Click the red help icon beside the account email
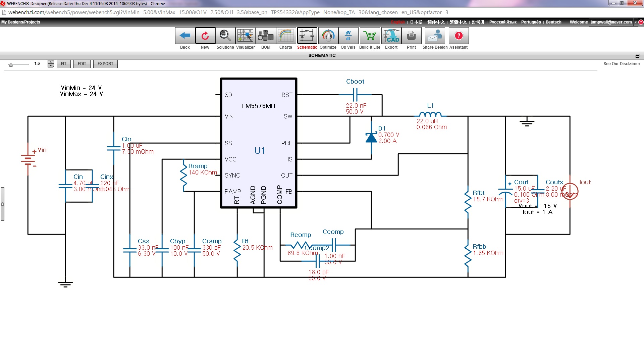 coord(641,22)
